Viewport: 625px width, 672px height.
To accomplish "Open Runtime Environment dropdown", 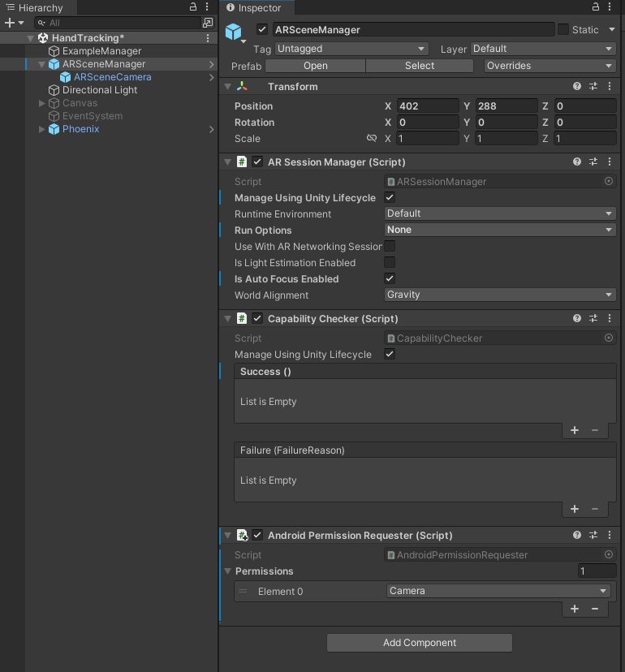I will (x=500, y=213).
